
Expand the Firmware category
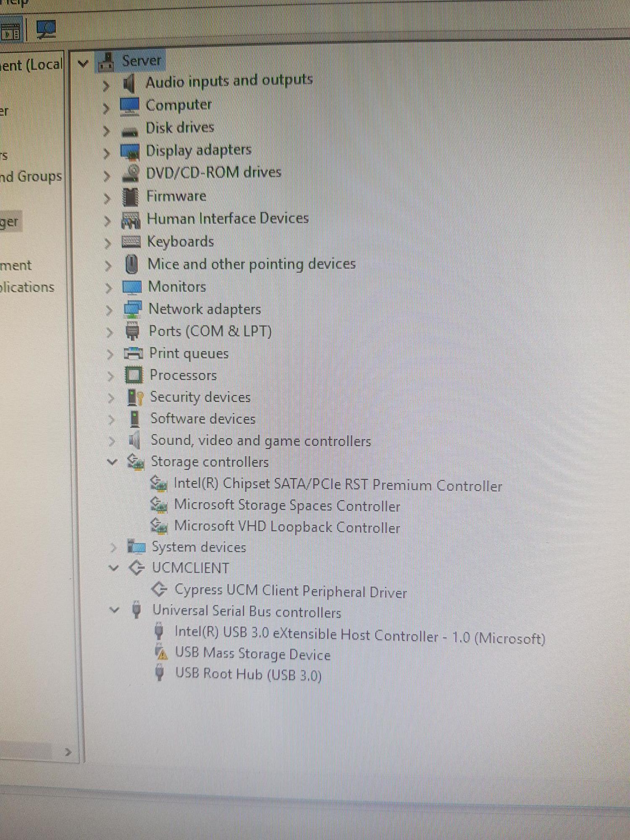coord(107,198)
